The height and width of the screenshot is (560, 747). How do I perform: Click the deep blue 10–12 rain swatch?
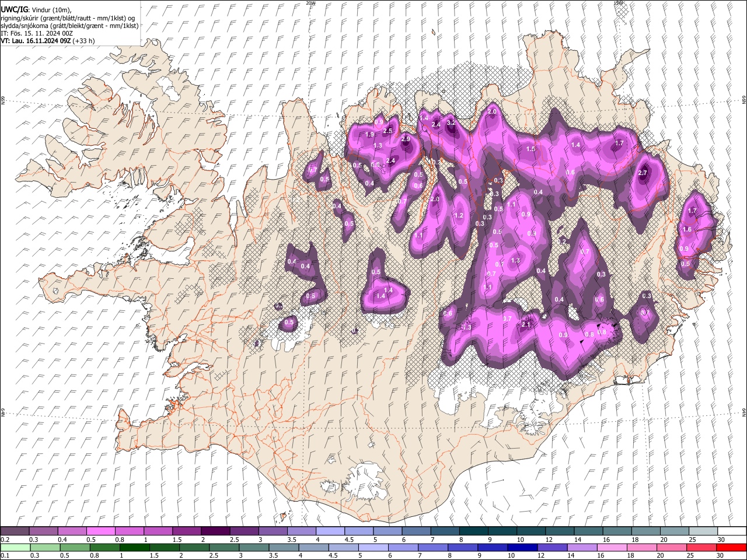(x=522, y=547)
